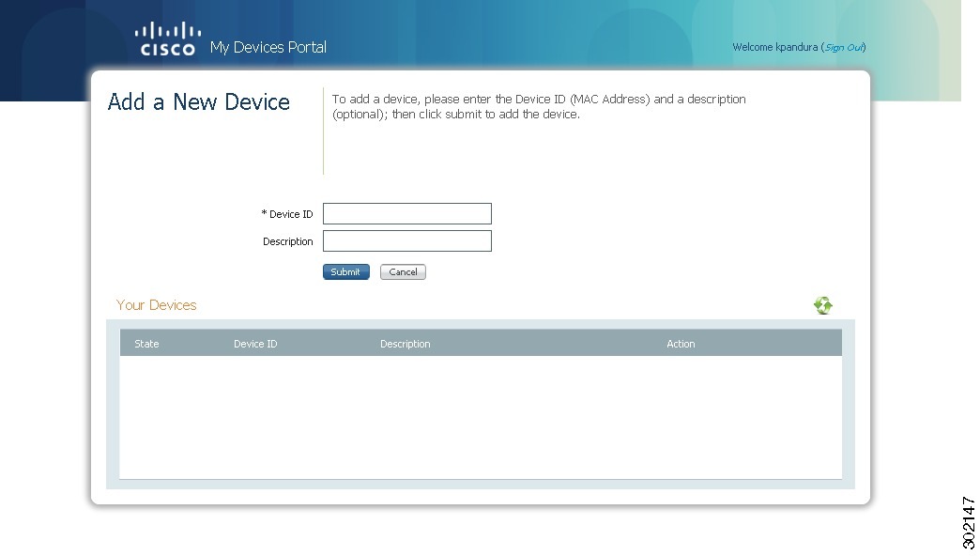Click Sign Out to log off kpandura
The image size is (980, 556).
(843, 47)
